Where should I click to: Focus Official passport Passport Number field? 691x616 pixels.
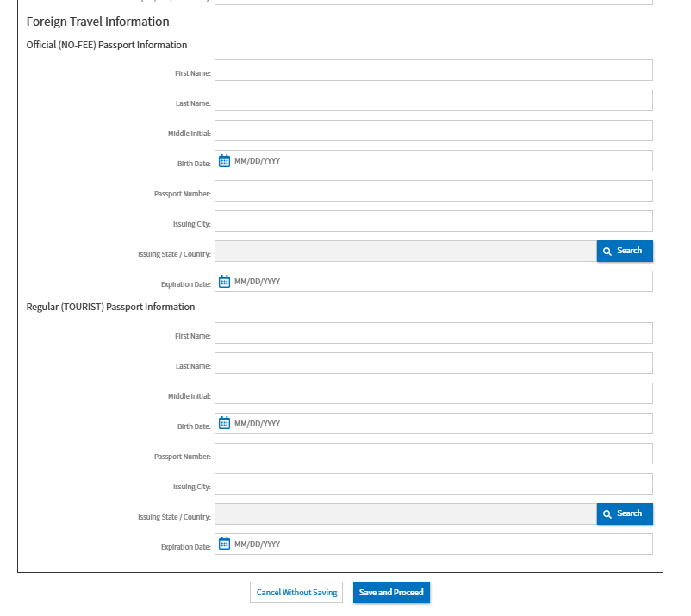[x=433, y=191]
